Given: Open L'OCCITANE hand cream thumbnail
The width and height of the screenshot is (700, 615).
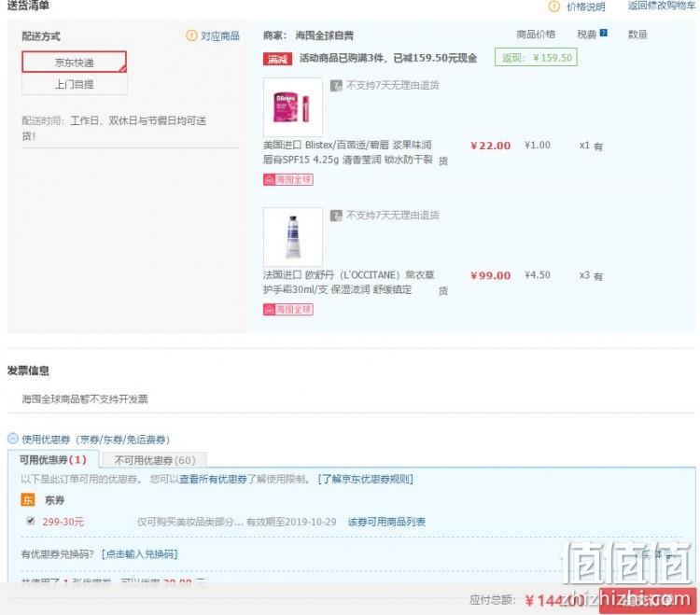Looking at the screenshot, I should pos(293,237).
